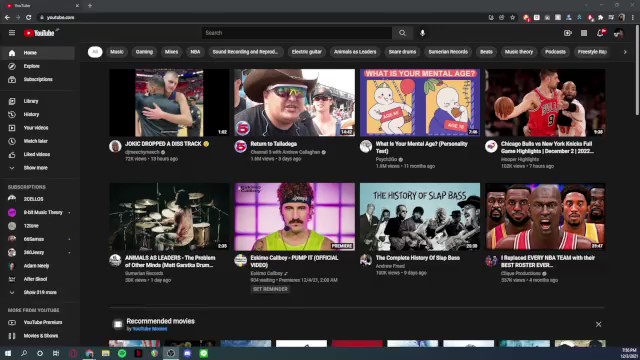The image size is (640, 360).
Task: Open YouTube Premium in sidebar
Action: (x=38, y=322)
